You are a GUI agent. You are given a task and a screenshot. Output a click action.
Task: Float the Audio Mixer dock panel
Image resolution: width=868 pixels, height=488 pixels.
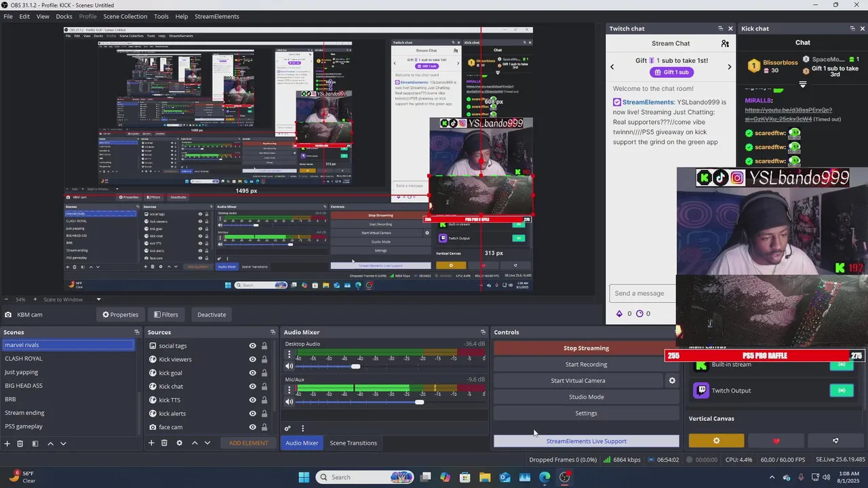pyautogui.click(x=483, y=332)
